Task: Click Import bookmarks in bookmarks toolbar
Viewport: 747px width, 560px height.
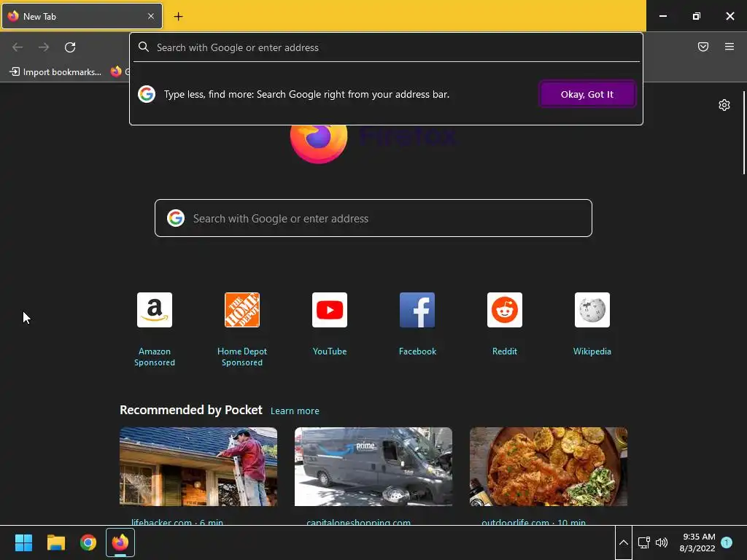Action: (55, 72)
